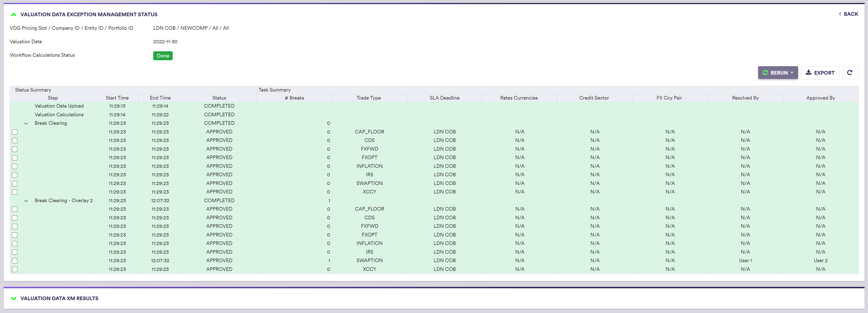The height and width of the screenshot is (313, 868).
Task: Click the User 1 resolved-by cell
Action: point(745,260)
